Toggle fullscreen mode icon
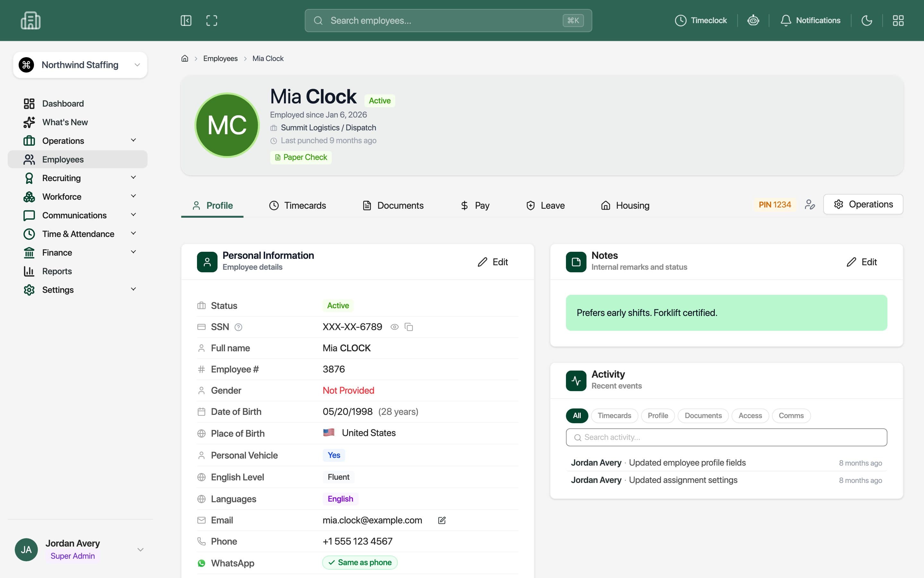The image size is (924, 578). 211,21
